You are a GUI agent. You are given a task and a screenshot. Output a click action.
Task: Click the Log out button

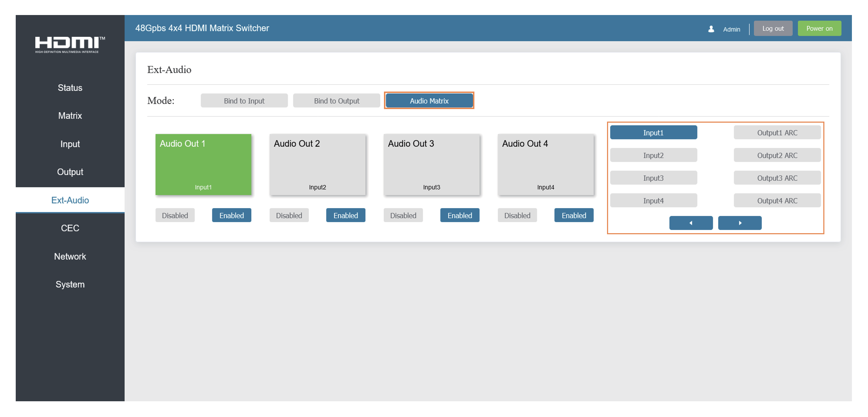(x=773, y=28)
